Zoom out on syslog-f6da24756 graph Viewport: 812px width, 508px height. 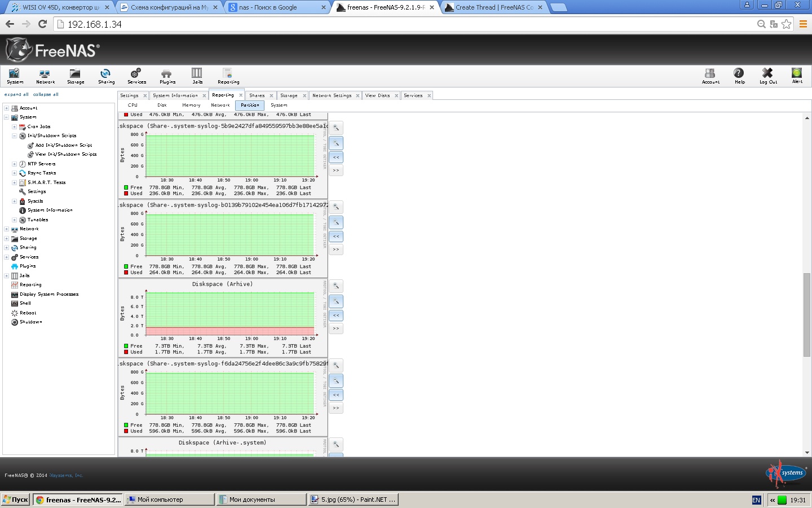[x=336, y=381]
